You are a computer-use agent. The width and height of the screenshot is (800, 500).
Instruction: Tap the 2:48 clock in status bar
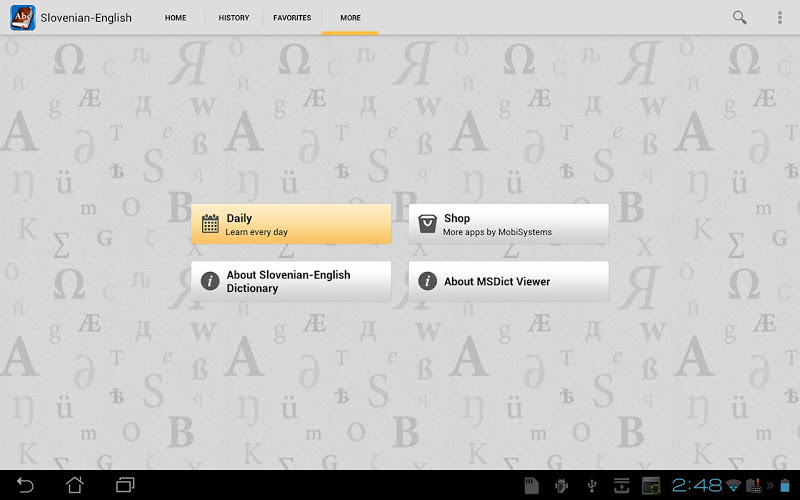(697, 485)
